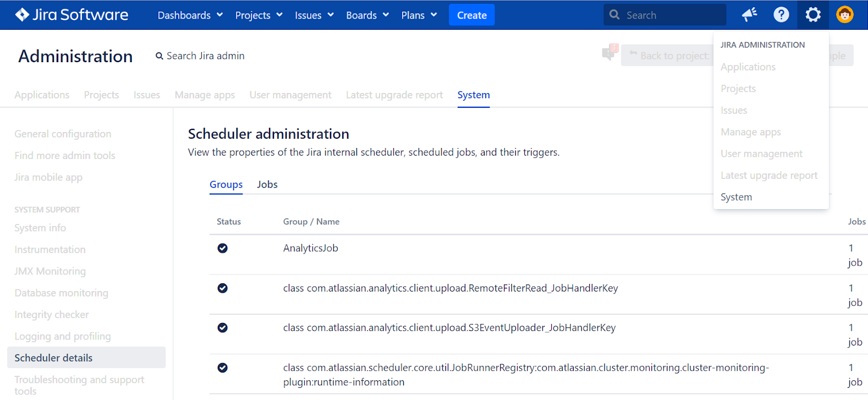Open the Latest upgrade report admin tab
The height and width of the screenshot is (400, 868).
394,95
